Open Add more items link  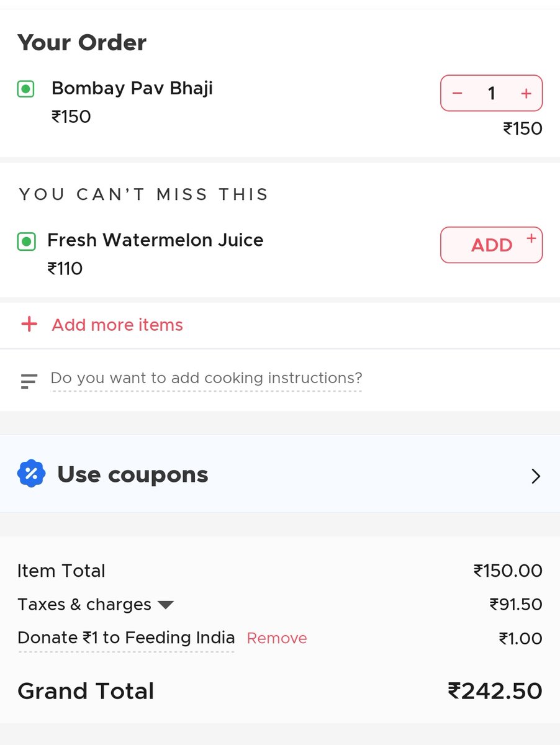point(117,325)
